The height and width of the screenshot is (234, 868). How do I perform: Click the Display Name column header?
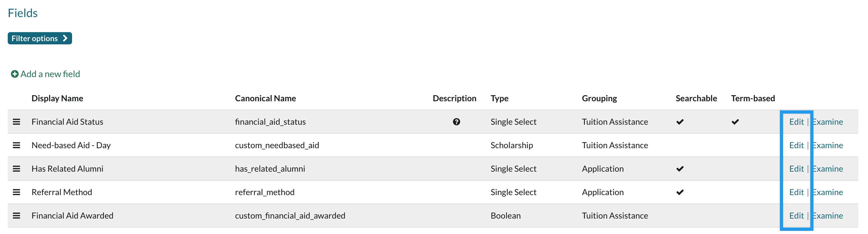[x=57, y=98]
